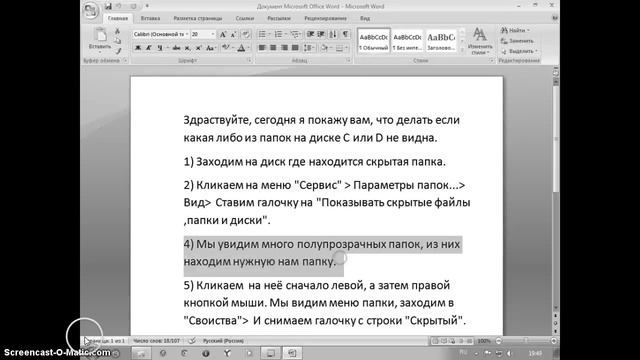The width and height of the screenshot is (640, 360).
Task: Decrease font size with Shrink Font
Action: tap(233, 35)
